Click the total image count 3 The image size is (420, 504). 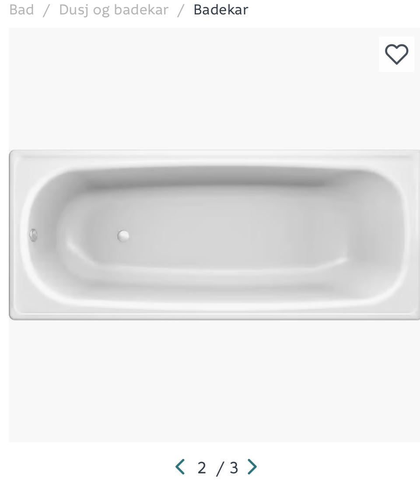(234, 468)
